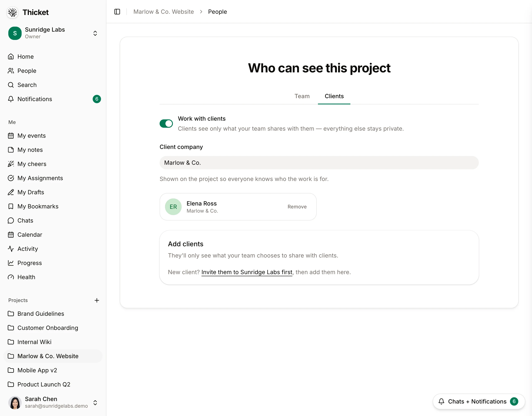The width and height of the screenshot is (532, 416).
Task: Click Sarah Chen's profile photo
Action: 15,402
